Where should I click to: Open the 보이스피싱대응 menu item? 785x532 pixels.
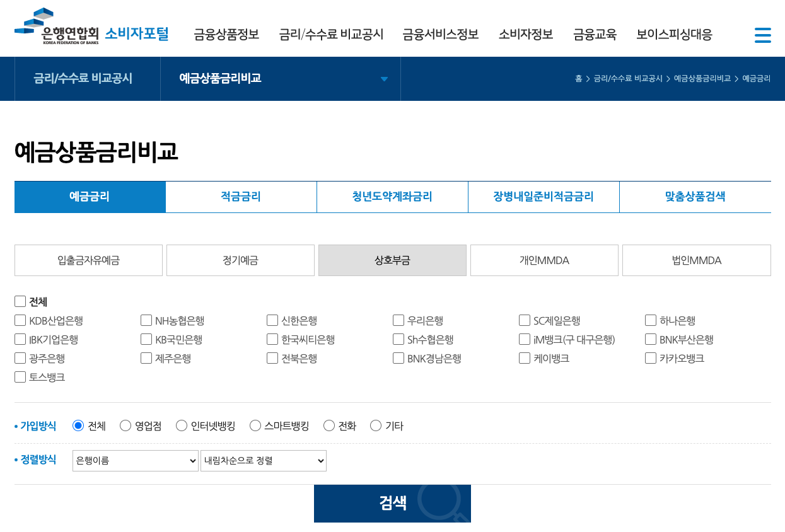pos(674,35)
